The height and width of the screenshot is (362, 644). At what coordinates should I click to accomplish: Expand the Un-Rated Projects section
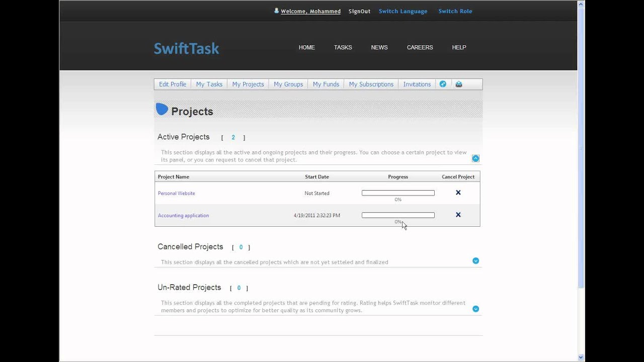click(475, 309)
